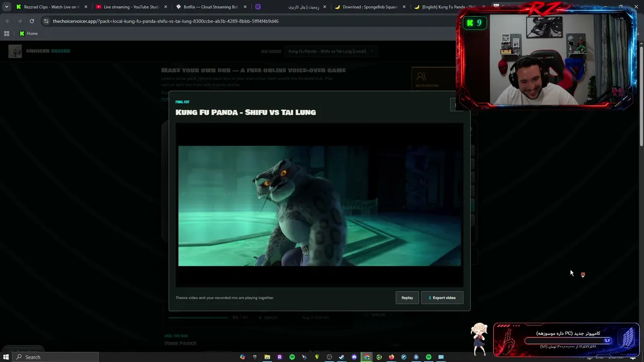Close the Download SpongeBob Square tab

pos(404,7)
